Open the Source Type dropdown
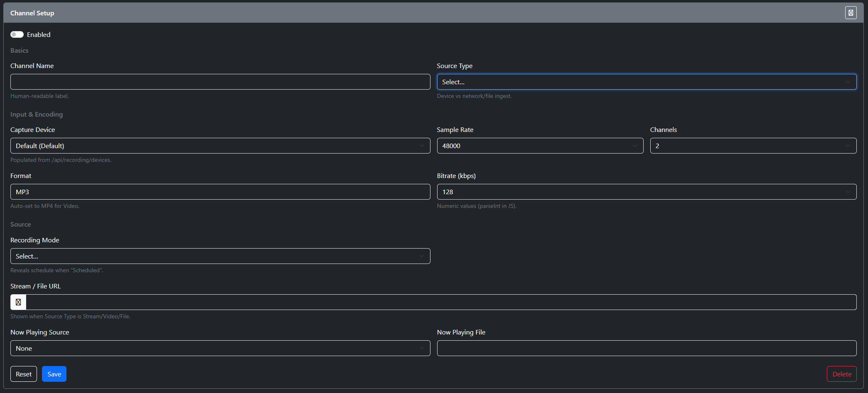The height and width of the screenshot is (393, 868). (x=646, y=82)
